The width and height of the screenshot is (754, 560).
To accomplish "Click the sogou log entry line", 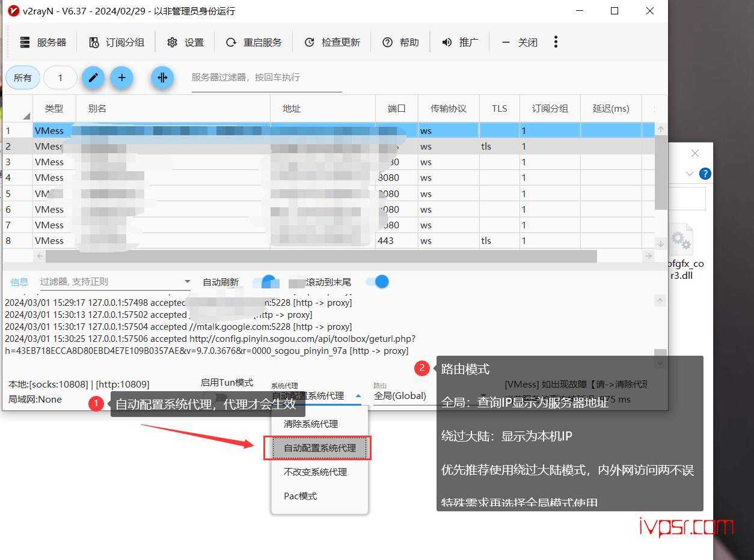I will [210, 345].
